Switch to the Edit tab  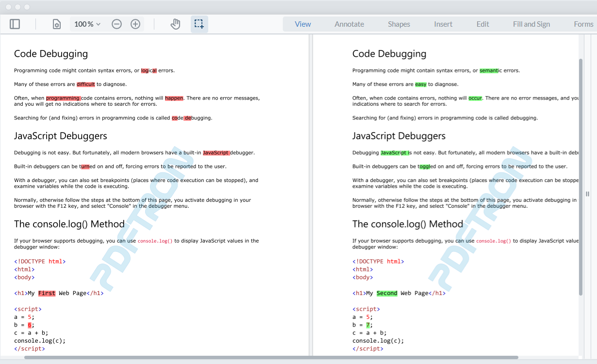click(482, 23)
